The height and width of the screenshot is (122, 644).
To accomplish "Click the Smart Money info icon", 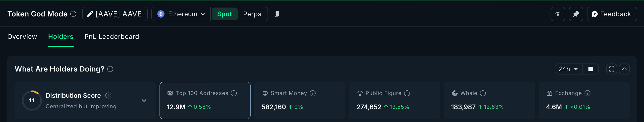I will (x=313, y=93).
